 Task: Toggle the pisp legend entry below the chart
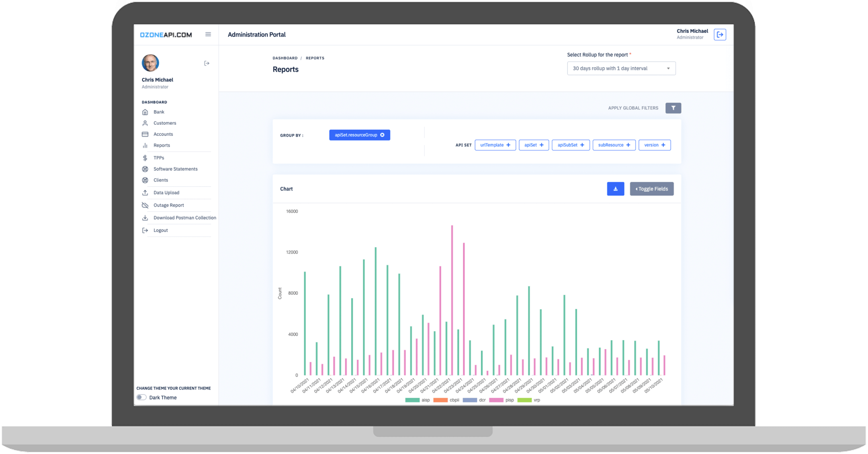(x=502, y=400)
